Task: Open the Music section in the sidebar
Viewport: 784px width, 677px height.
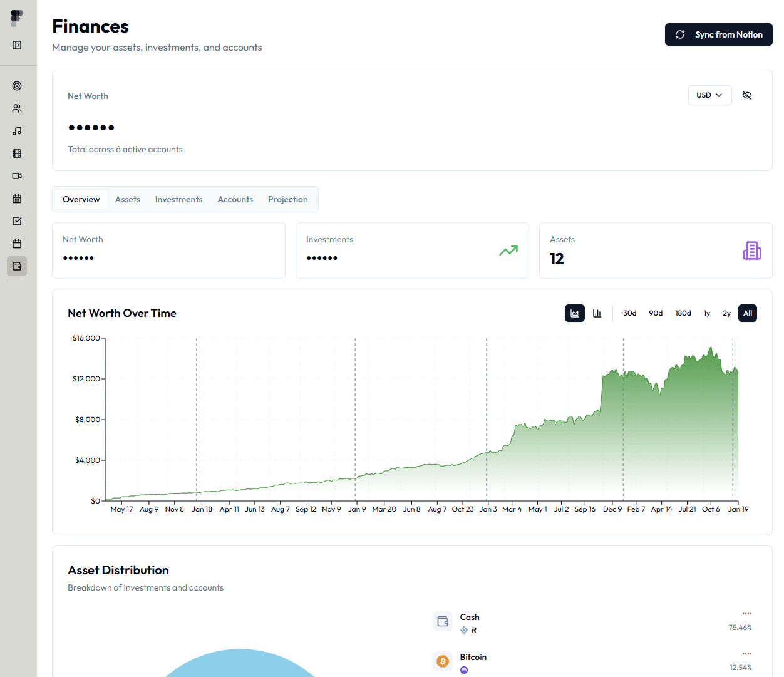Action: (x=17, y=130)
